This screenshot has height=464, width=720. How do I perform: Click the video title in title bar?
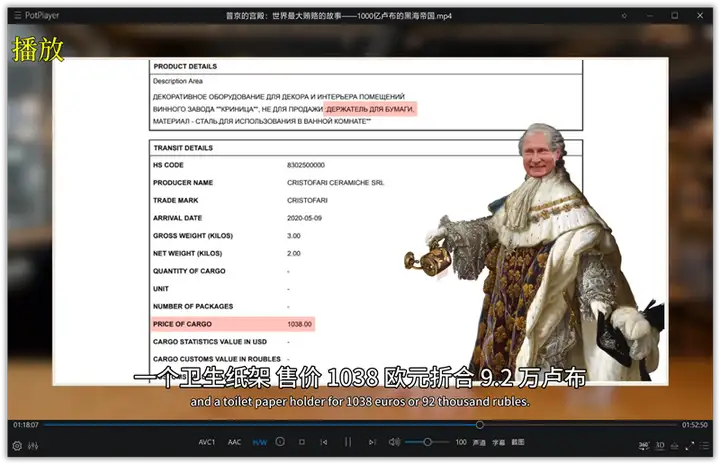[x=339, y=16]
